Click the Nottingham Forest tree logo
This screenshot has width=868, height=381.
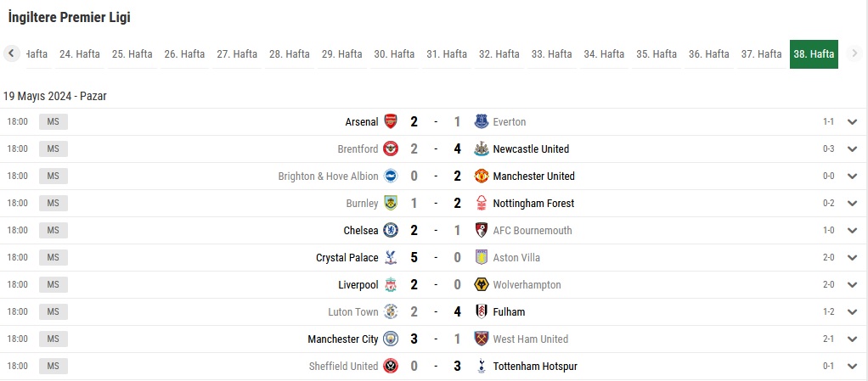click(x=481, y=203)
